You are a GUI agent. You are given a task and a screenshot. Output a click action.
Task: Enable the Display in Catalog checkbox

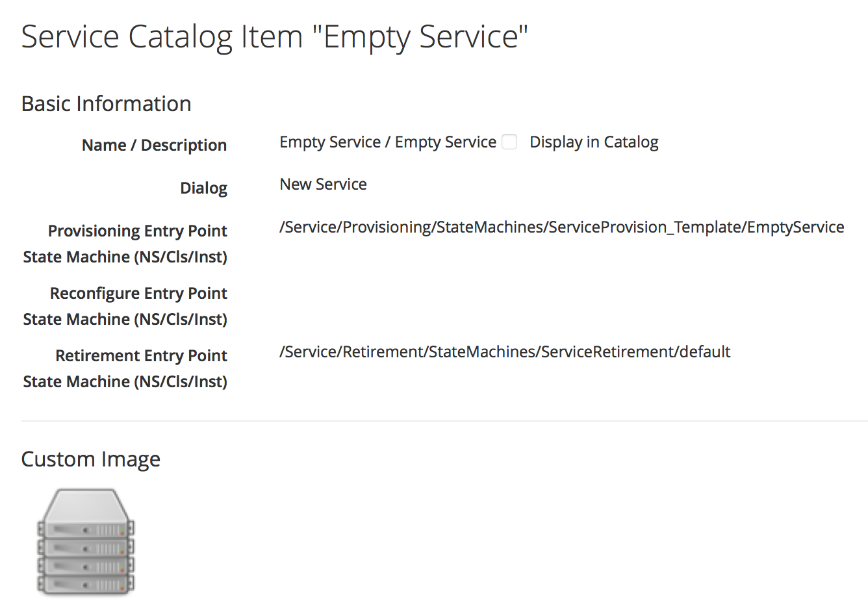pyautogui.click(x=510, y=142)
